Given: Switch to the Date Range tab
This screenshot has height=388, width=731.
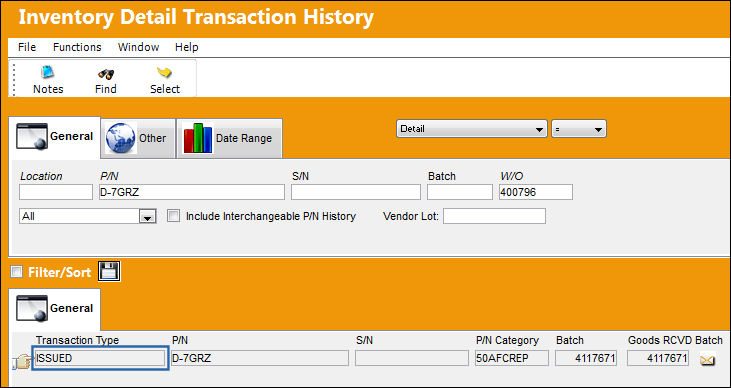Looking at the screenshot, I should [229, 138].
